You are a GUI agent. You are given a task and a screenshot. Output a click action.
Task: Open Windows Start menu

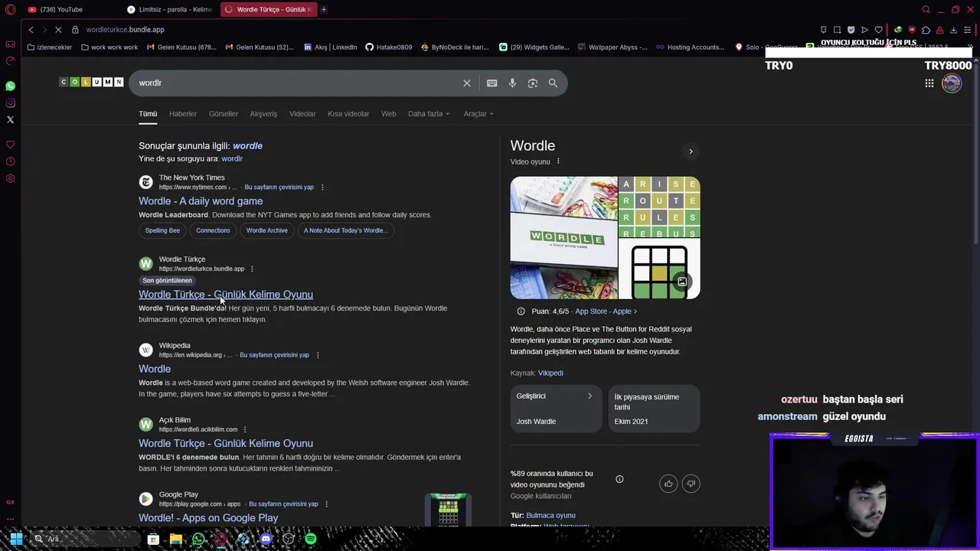15,539
